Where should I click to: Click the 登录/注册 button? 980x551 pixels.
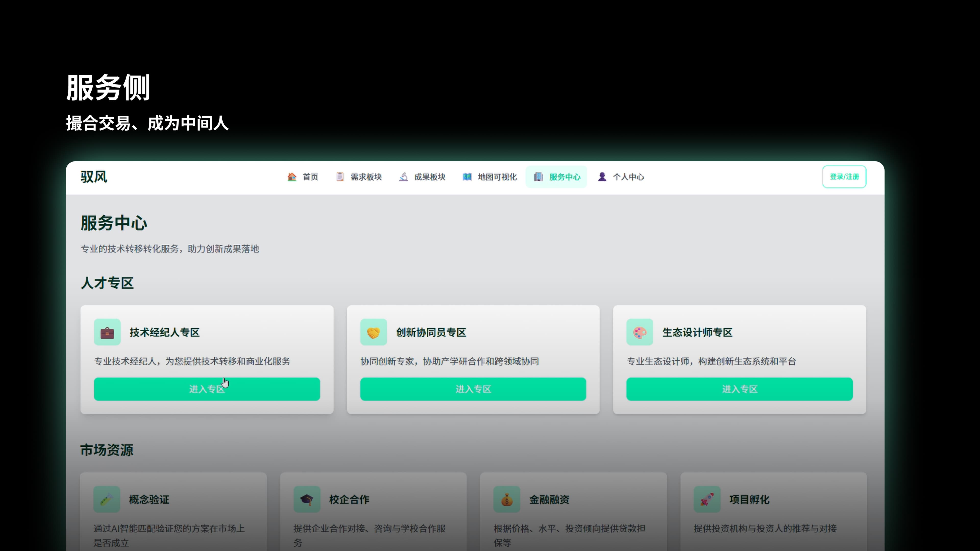[844, 177]
